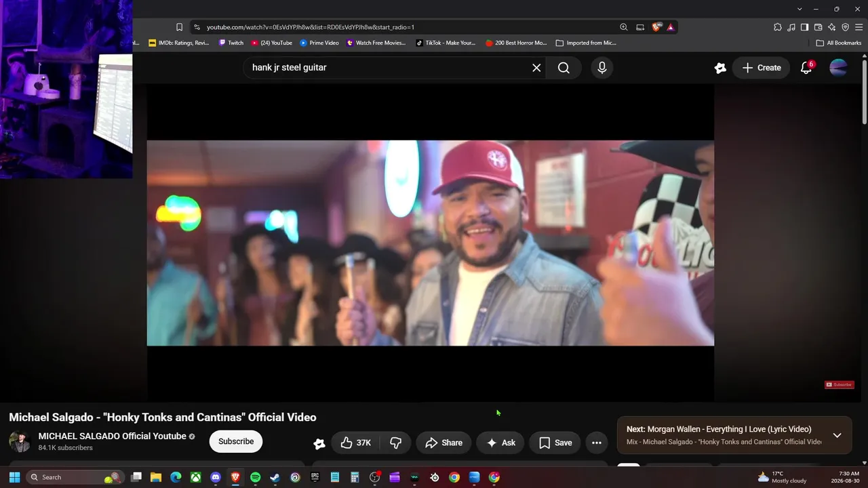This screenshot has height=488, width=868.
Task: Ask about this video
Action: (500, 443)
